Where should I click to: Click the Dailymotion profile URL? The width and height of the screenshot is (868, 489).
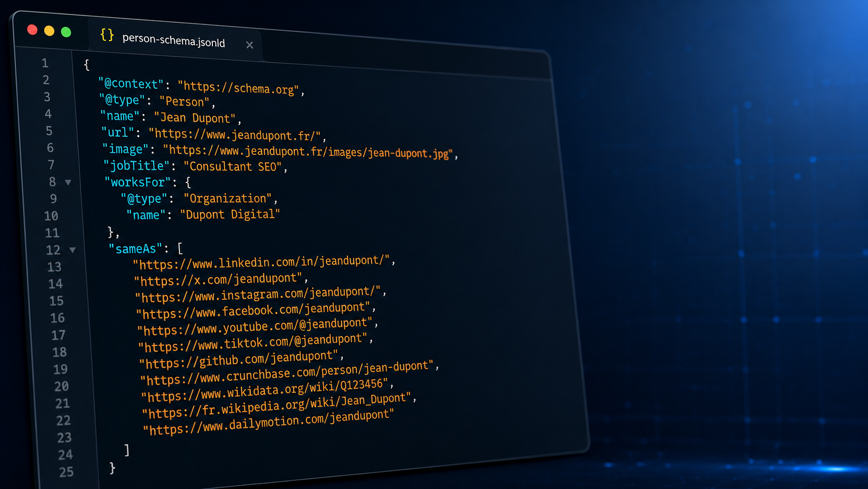click(x=268, y=422)
